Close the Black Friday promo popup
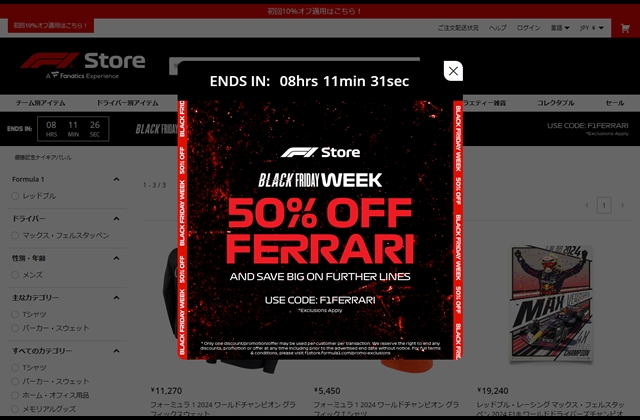Image resolution: width=640 pixels, height=420 pixels. coord(453,71)
